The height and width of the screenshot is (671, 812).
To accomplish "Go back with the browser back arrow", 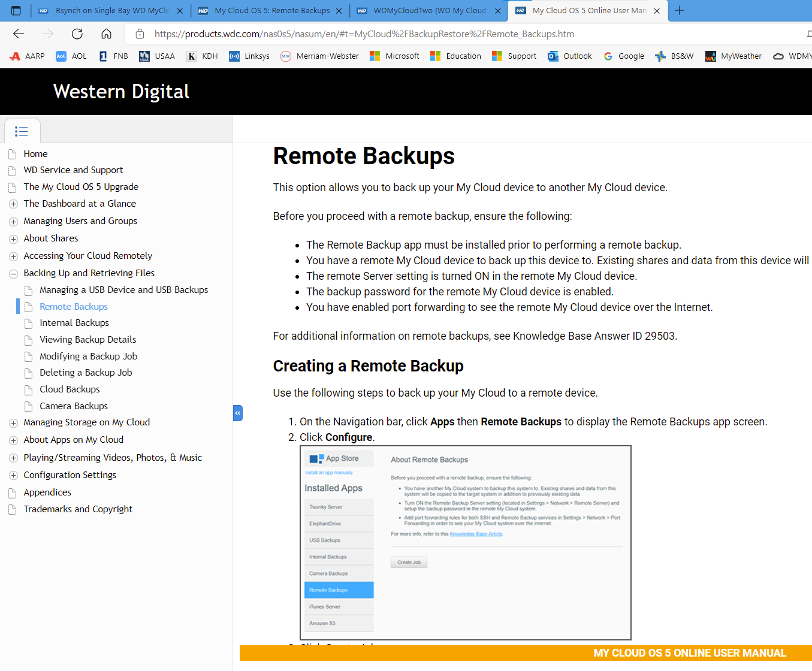I will pyautogui.click(x=19, y=34).
